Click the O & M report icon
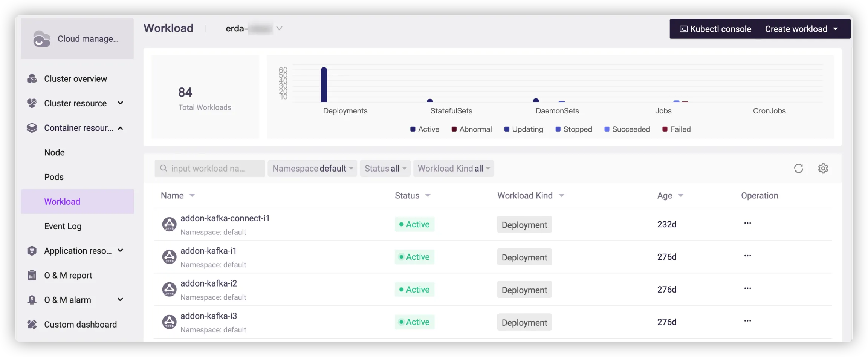The image size is (868, 357). tap(32, 275)
